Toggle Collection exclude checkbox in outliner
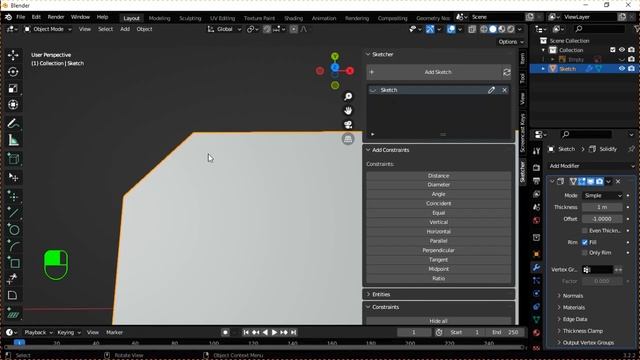 [x=612, y=50]
